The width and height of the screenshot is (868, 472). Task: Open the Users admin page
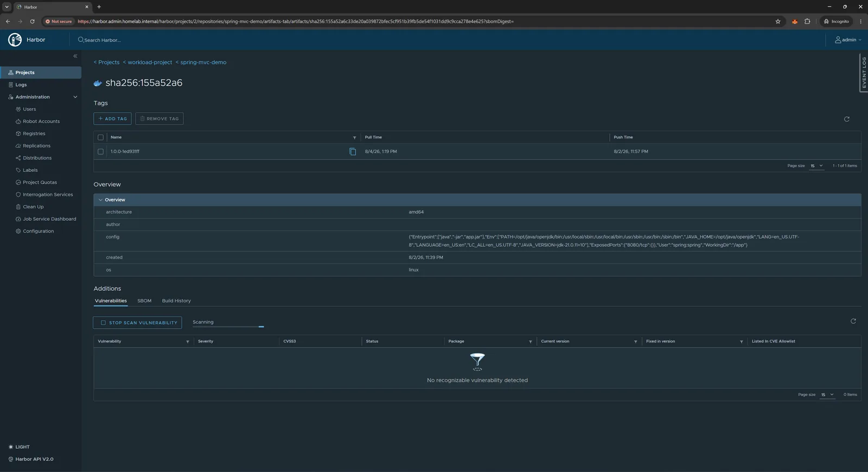(29, 109)
